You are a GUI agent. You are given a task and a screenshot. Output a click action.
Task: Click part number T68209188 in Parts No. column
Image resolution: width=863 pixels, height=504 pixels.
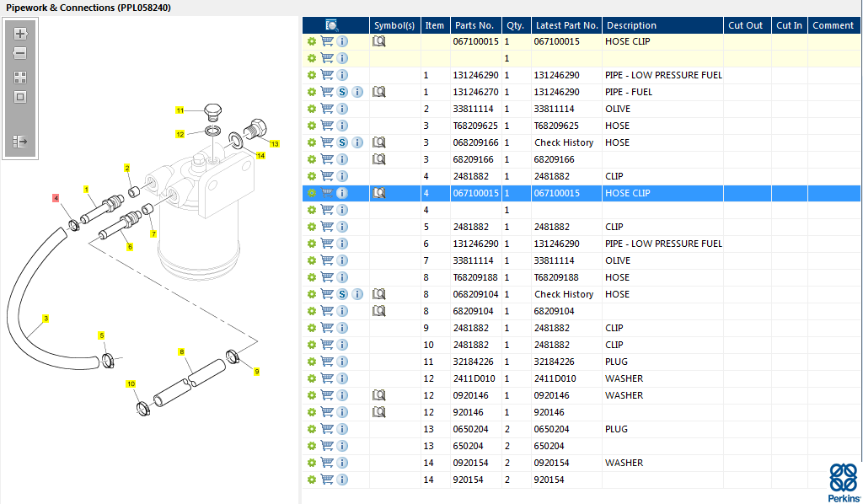475,277
